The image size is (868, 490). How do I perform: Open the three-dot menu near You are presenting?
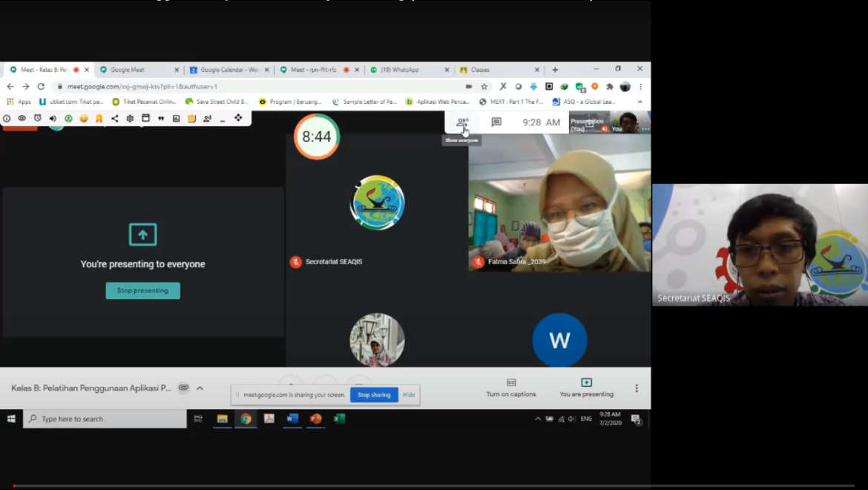click(x=636, y=388)
